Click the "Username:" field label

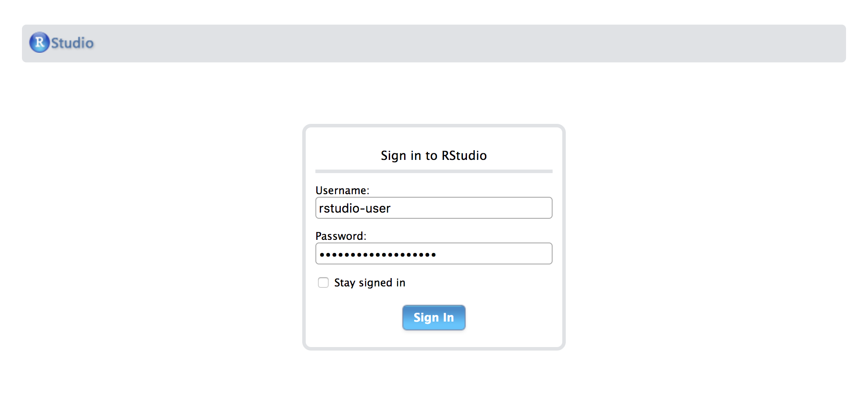pos(342,190)
